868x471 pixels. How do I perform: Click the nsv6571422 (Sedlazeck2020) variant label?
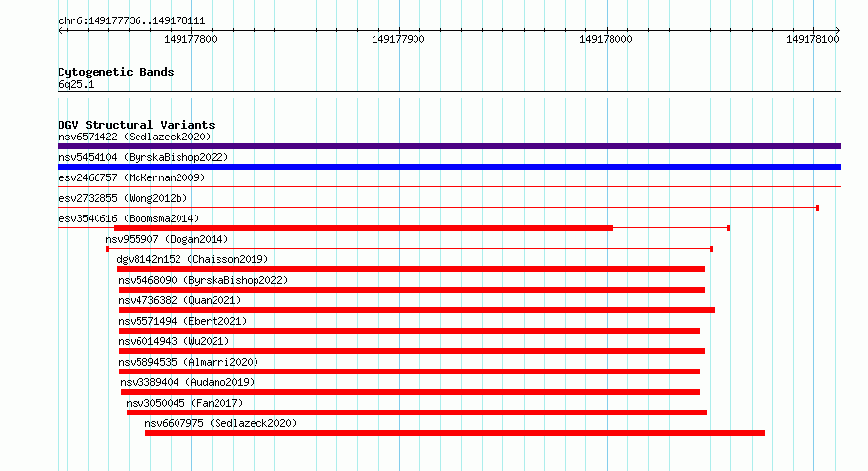pos(135,137)
